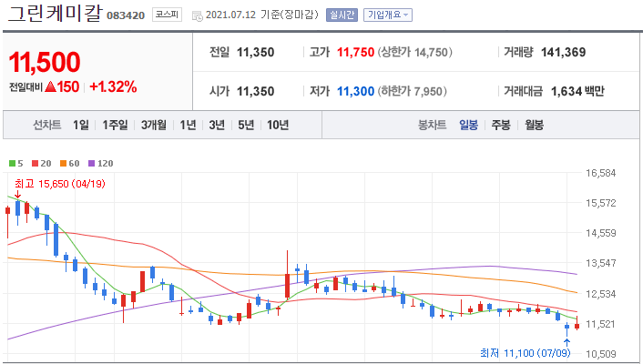Click the 13,547 price axis label
Image resolution: width=643 pixels, height=364 pixels.
click(x=601, y=263)
